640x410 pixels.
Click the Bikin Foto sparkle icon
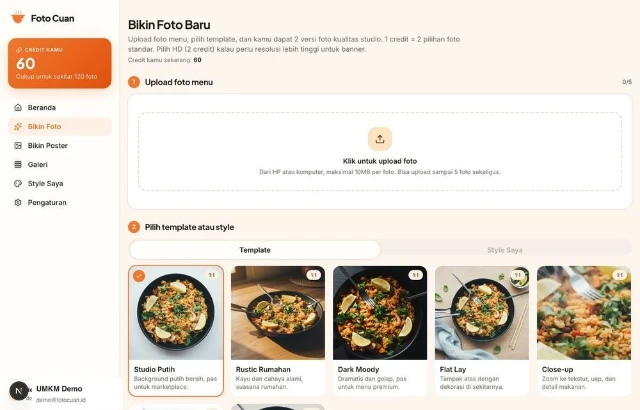click(18, 127)
